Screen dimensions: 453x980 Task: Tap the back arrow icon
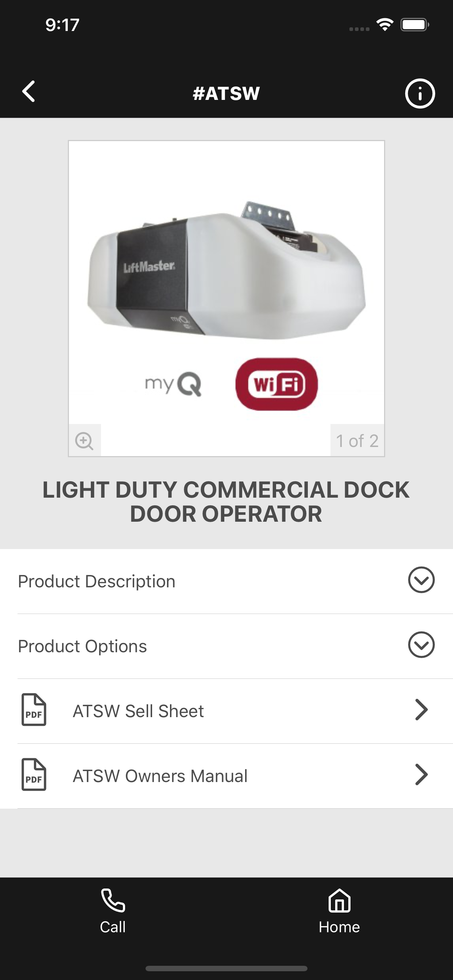[28, 91]
